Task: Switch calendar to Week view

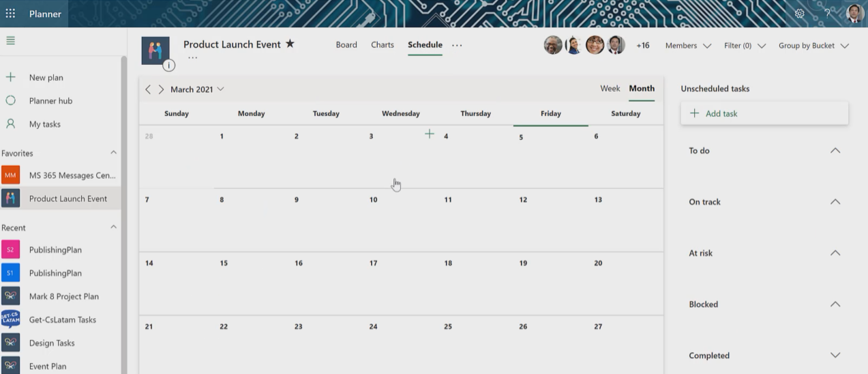Action: point(610,89)
